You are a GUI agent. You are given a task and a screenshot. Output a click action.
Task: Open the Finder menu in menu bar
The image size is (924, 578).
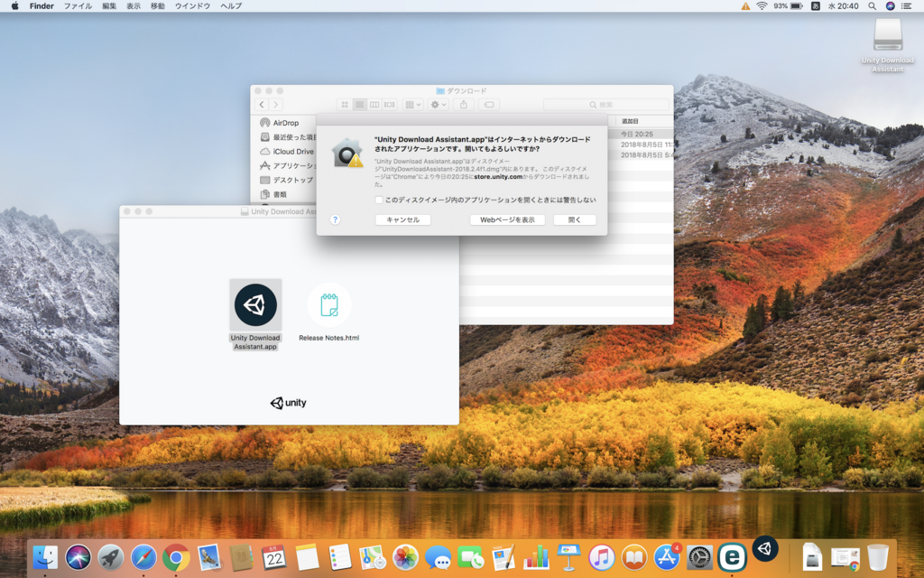pos(42,6)
